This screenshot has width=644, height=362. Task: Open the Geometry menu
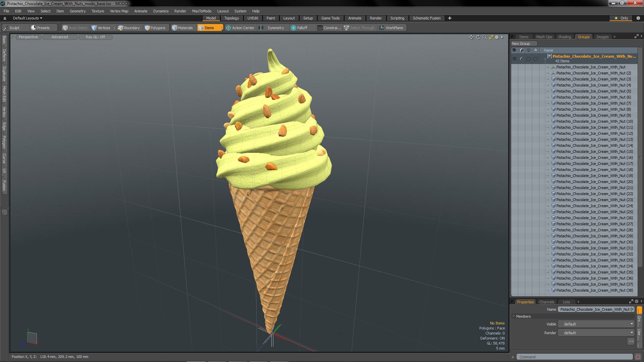(77, 11)
